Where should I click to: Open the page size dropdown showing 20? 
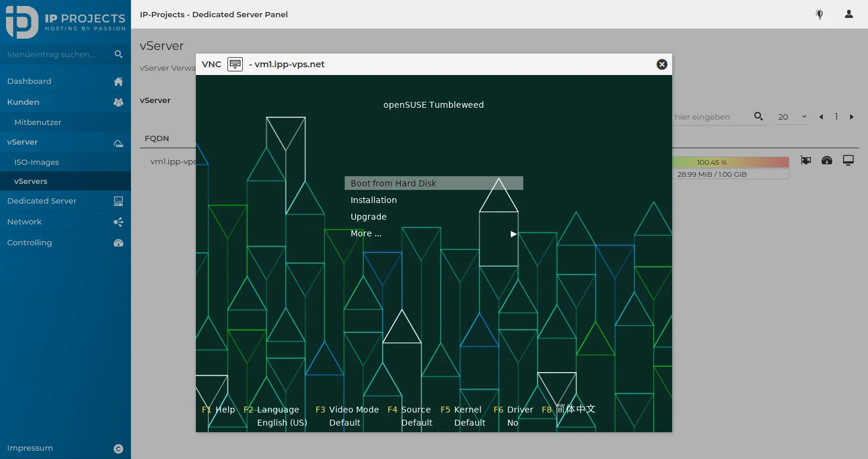coord(790,117)
